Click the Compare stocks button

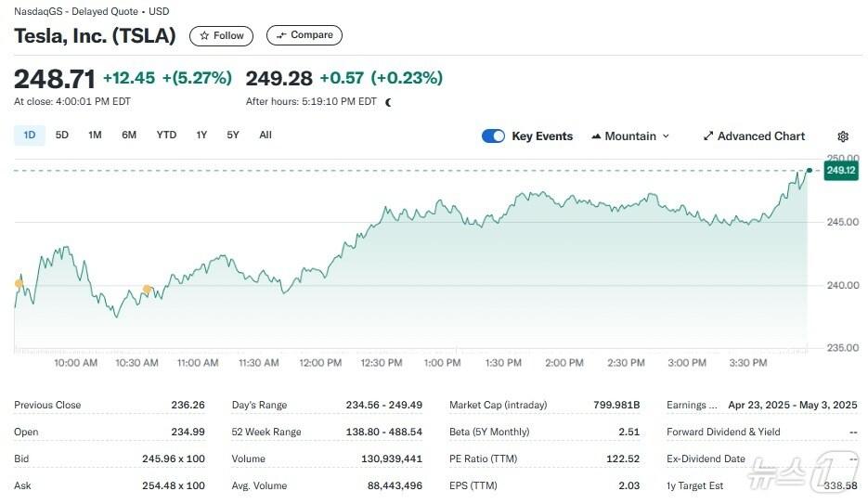(x=304, y=35)
